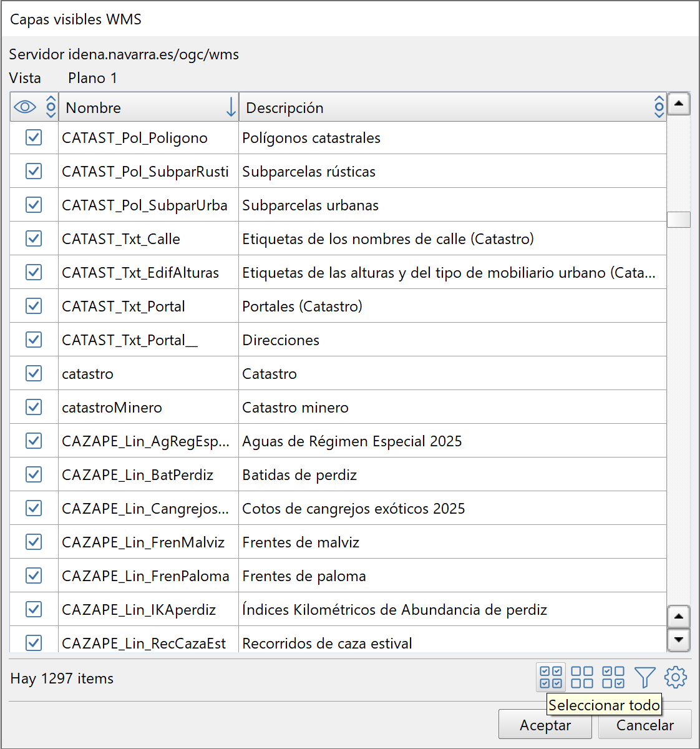
Task: Click the eye visibility column header icon
Action: pyautogui.click(x=26, y=107)
